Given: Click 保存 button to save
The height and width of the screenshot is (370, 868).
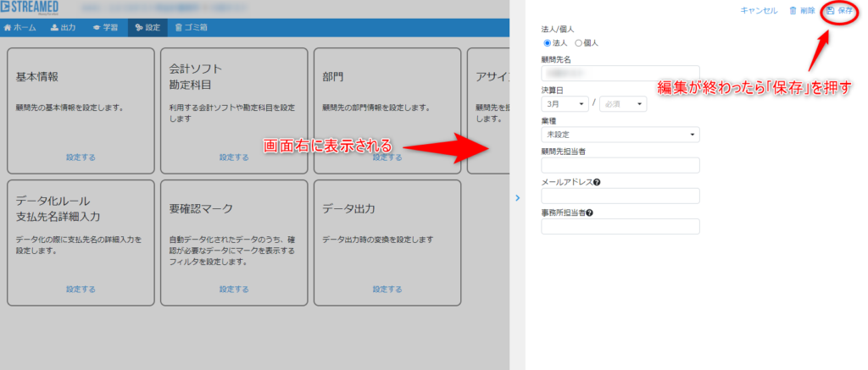Looking at the screenshot, I should (840, 10).
